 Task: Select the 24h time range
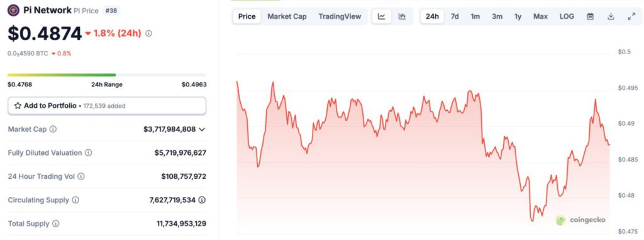(x=432, y=16)
